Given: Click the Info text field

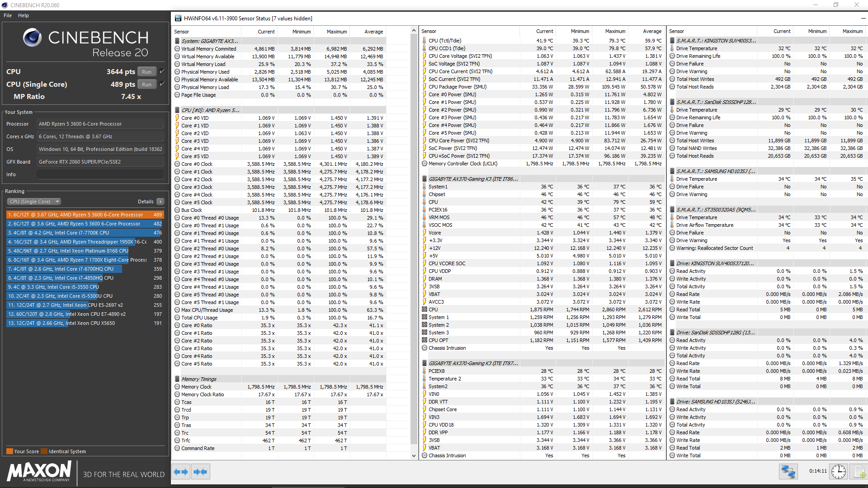Looking at the screenshot, I should pyautogui.click(x=100, y=174).
